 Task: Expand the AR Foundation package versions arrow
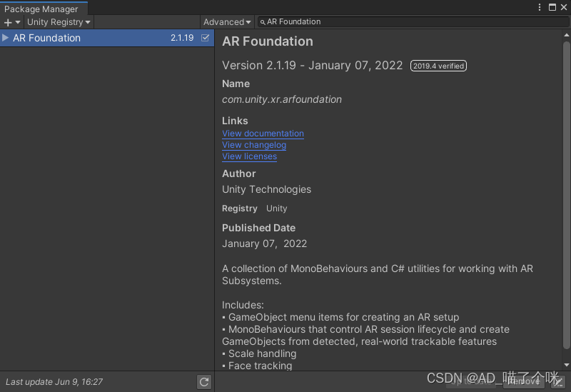pos(5,38)
